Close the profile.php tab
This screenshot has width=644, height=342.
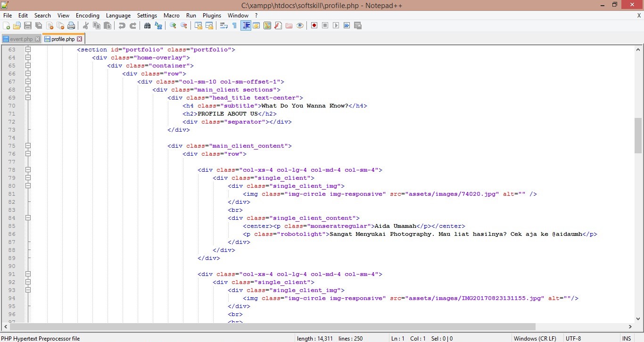click(x=80, y=39)
